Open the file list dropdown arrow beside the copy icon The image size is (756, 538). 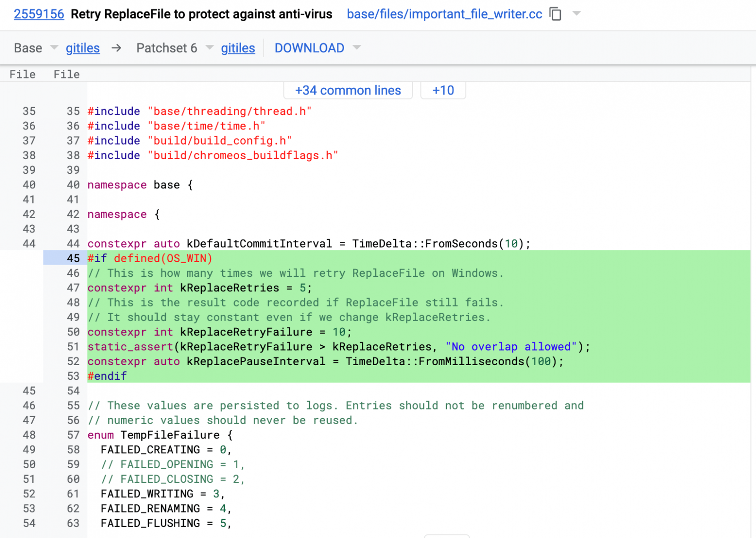click(x=576, y=13)
